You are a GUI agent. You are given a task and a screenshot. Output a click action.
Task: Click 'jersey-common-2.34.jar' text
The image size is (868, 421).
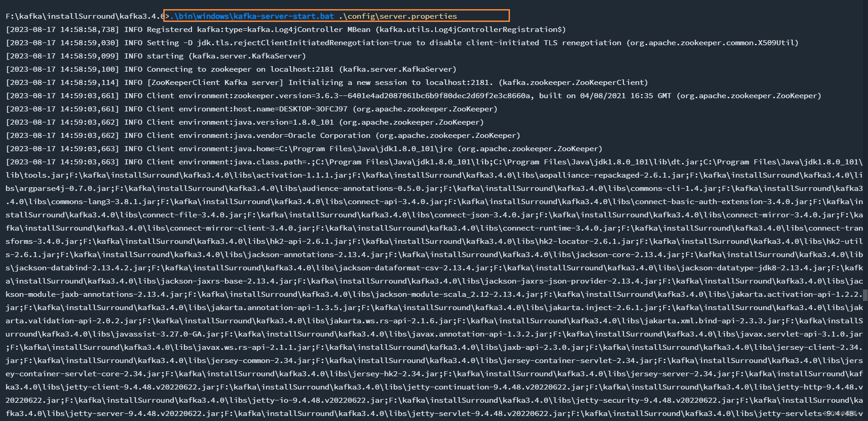point(261,361)
